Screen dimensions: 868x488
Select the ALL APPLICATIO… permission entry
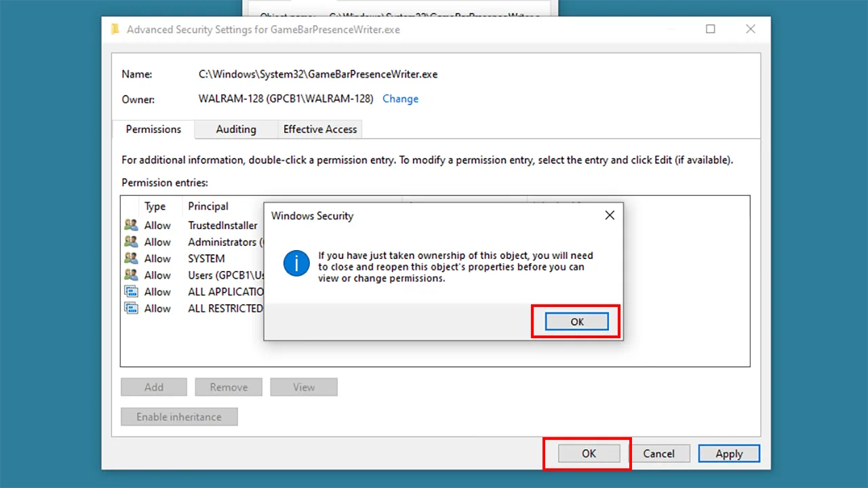click(x=193, y=291)
